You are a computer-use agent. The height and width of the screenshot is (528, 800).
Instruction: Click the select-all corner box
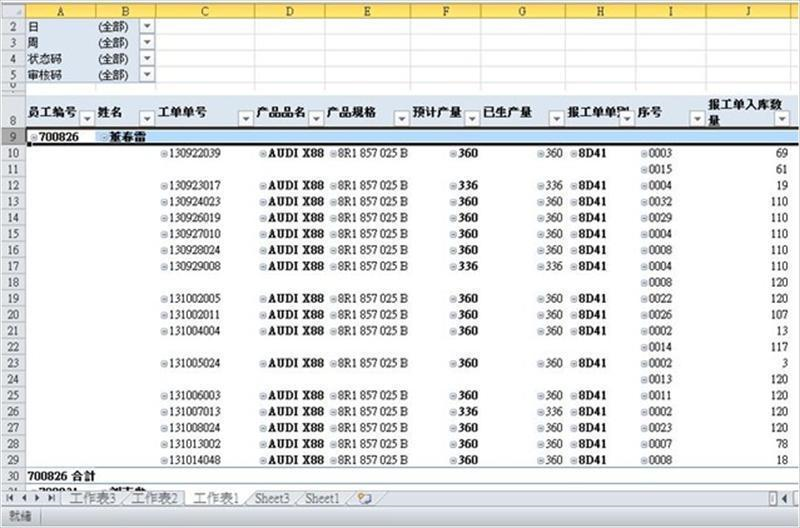tap(13, 11)
